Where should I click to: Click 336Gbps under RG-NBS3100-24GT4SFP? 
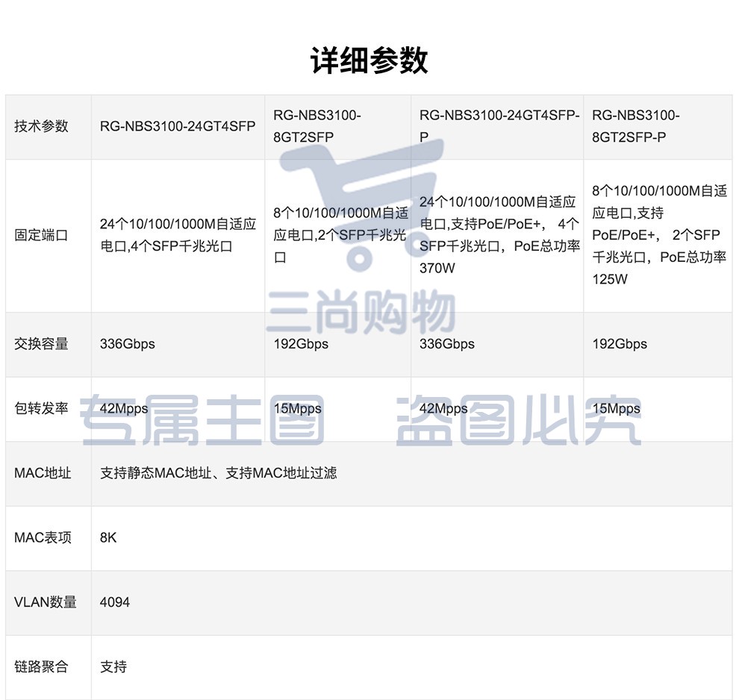pyautogui.click(x=127, y=344)
